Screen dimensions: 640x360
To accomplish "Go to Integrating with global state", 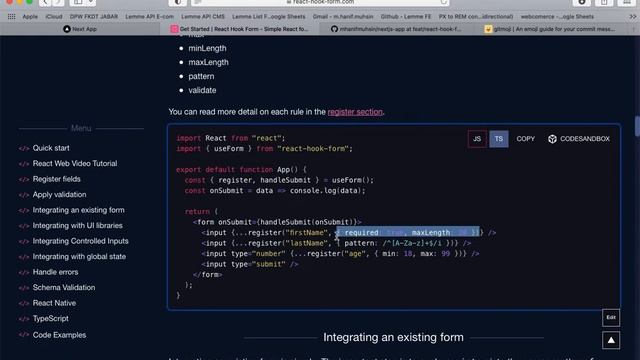I will tap(79, 257).
